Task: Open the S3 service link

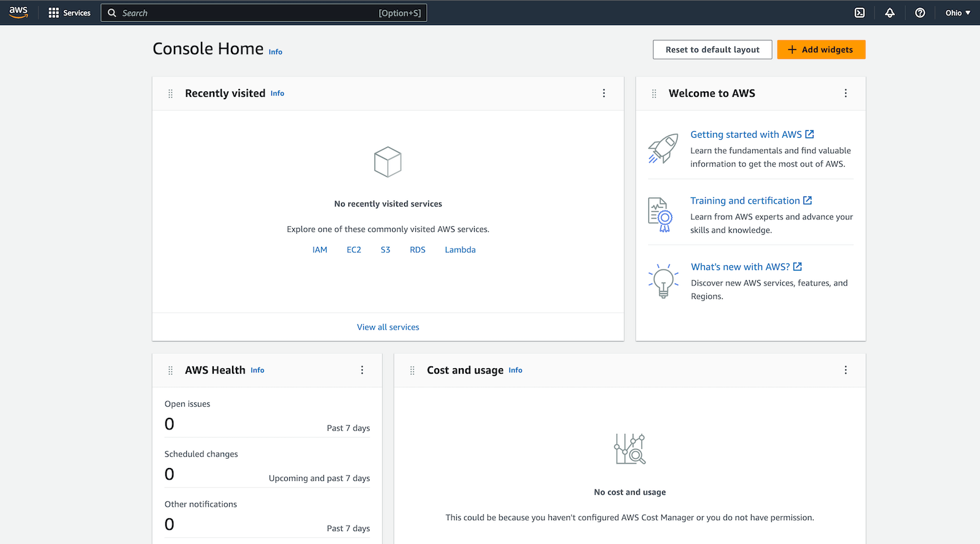Action: (x=385, y=250)
